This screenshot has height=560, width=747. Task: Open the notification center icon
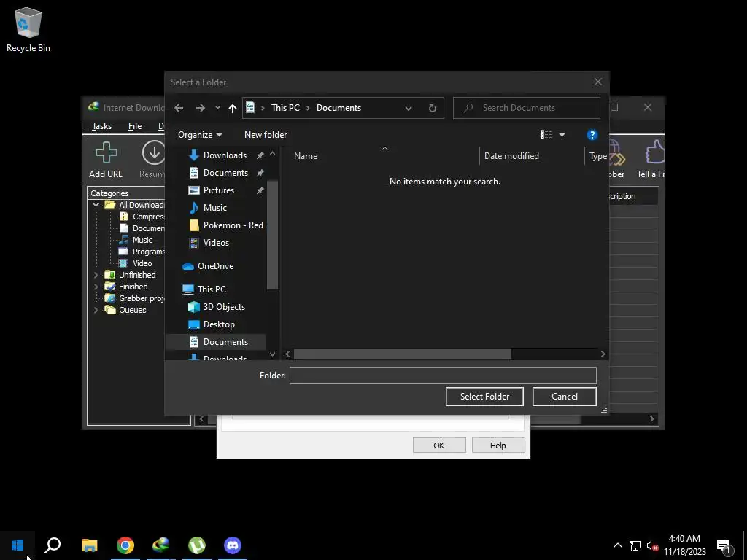724,545
